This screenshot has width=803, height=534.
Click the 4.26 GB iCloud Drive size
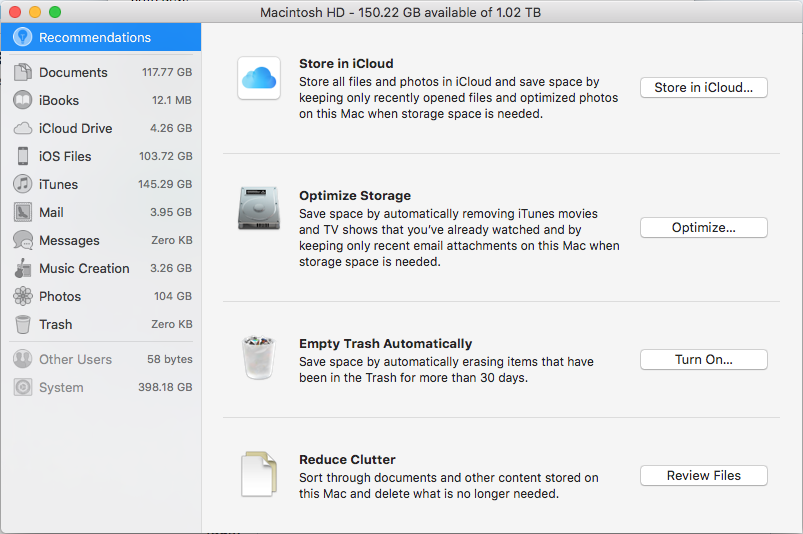(x=171, y=128)
